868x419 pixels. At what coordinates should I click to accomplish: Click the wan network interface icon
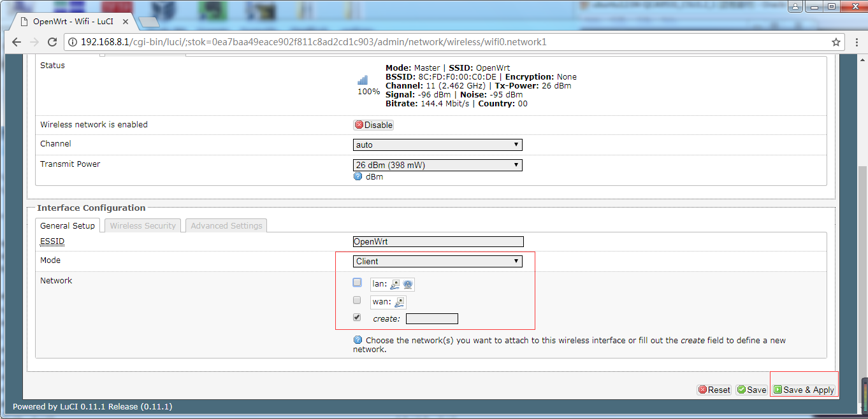[400, 302]
